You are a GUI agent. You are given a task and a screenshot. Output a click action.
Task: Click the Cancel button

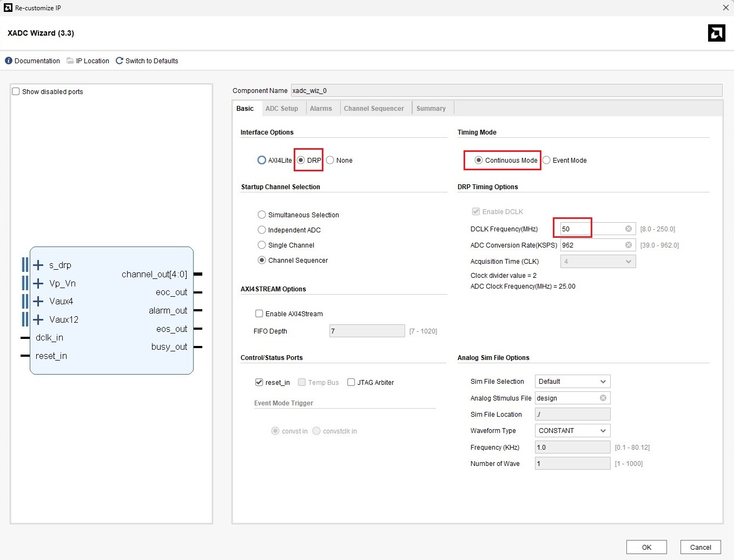coord(700,547)
